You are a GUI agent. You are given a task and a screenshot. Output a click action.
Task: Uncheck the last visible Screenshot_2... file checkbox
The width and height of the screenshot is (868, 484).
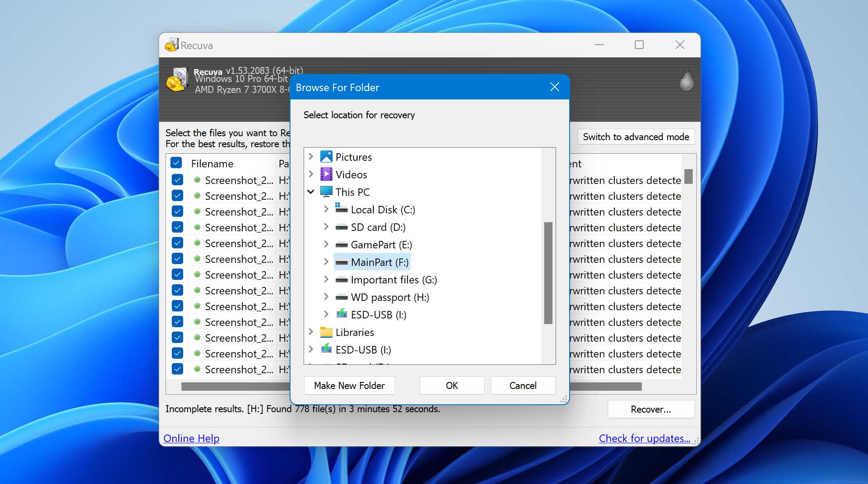177,369
